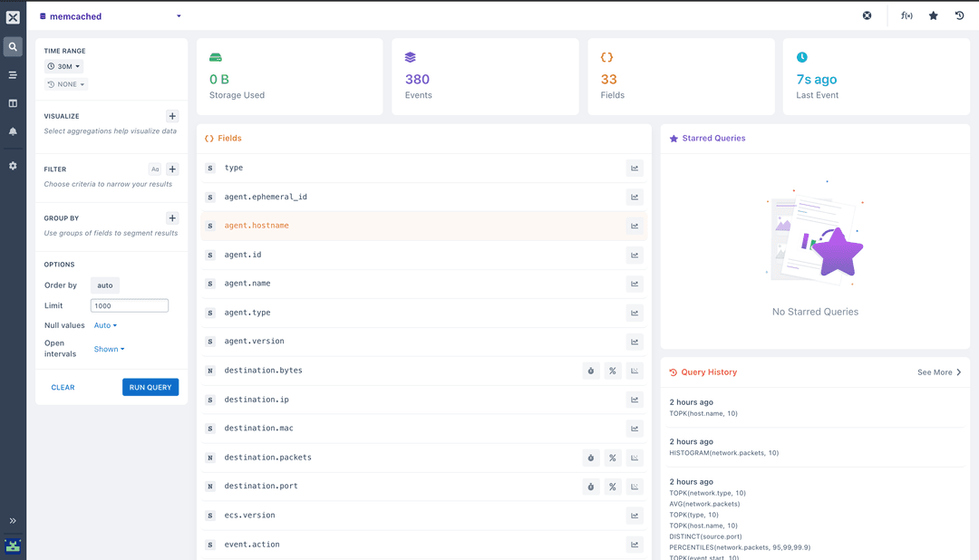Add a Visualize aggregation with plus button
Viewport: 979px width, 560px height.
click(x=172, y=116)
